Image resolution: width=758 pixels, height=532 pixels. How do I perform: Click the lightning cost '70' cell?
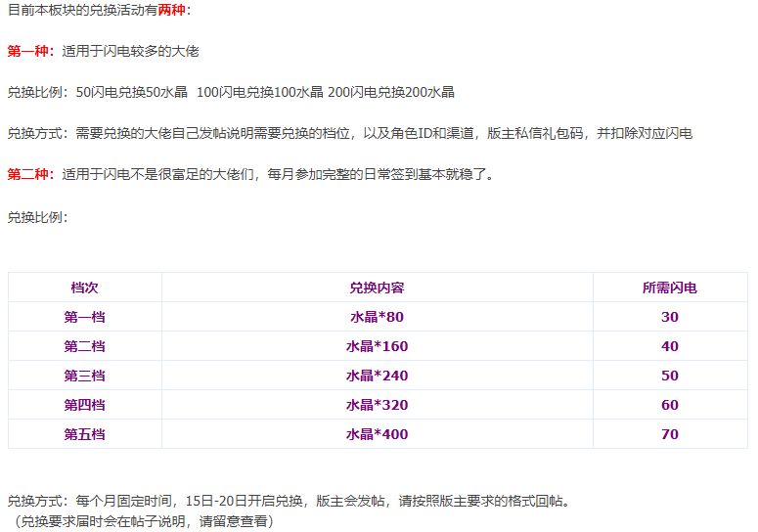(x=670, y=434)
